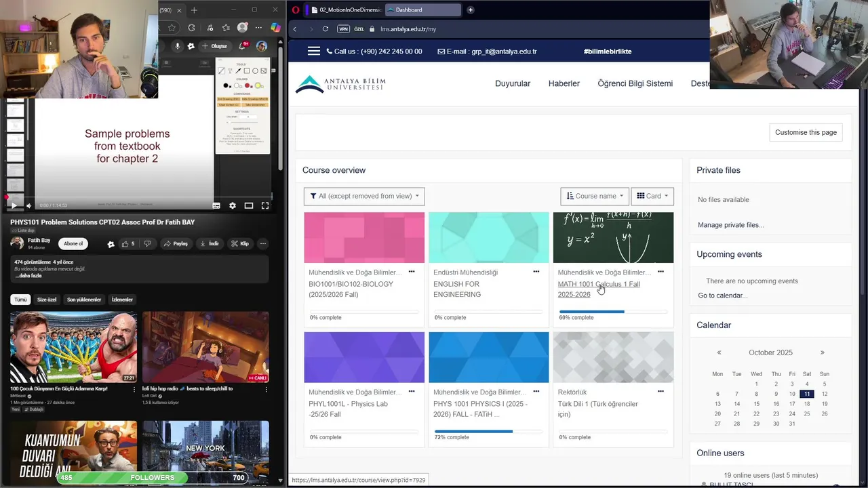Open the Card view dropdown
The width and height of the screenshot is (868, 488).
tap(652, 196)
